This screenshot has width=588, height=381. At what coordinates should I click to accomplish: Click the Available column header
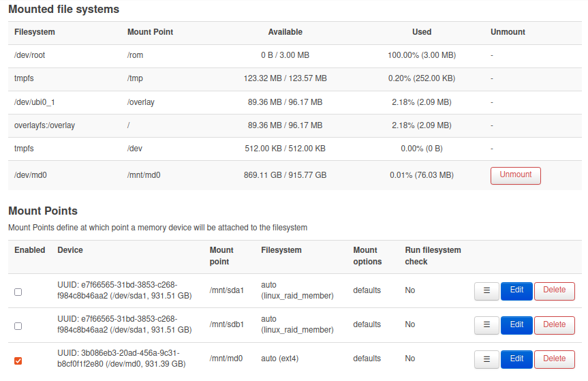pos(285,32)
